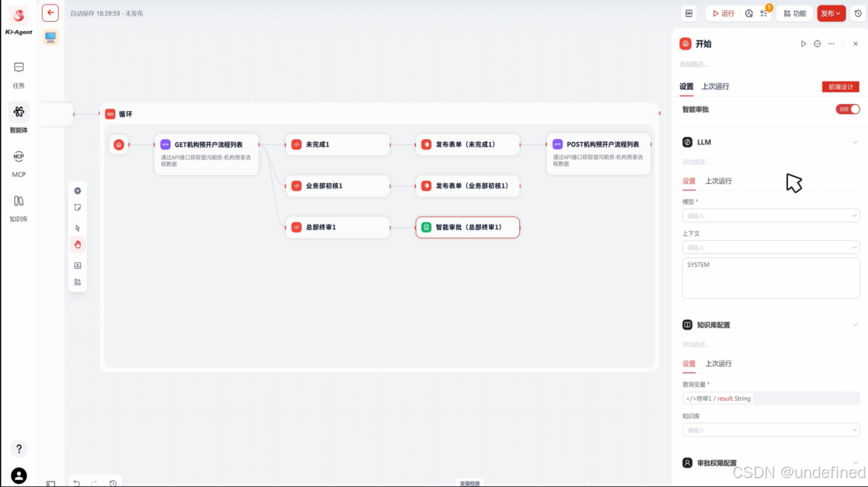The width and height of the screenshot is (868, 487).
Task: Toggle the 智能审批 enable switch
Action: click(847, 109)
